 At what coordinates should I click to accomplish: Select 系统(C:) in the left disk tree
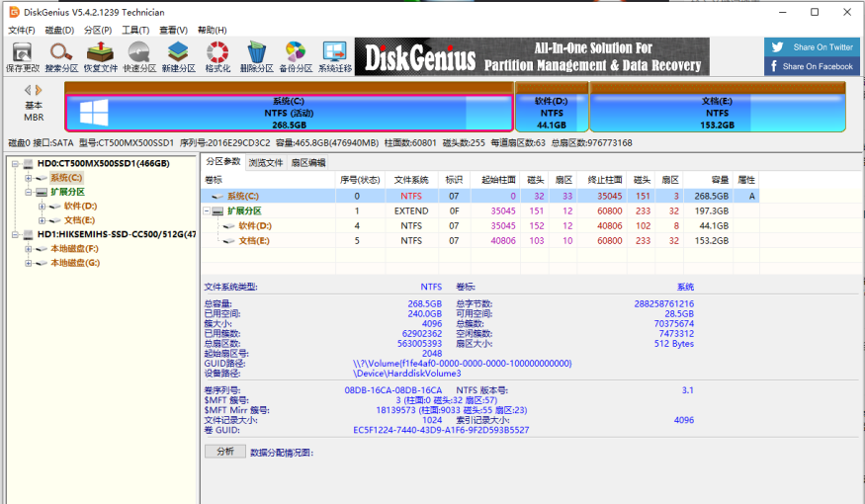66,178
